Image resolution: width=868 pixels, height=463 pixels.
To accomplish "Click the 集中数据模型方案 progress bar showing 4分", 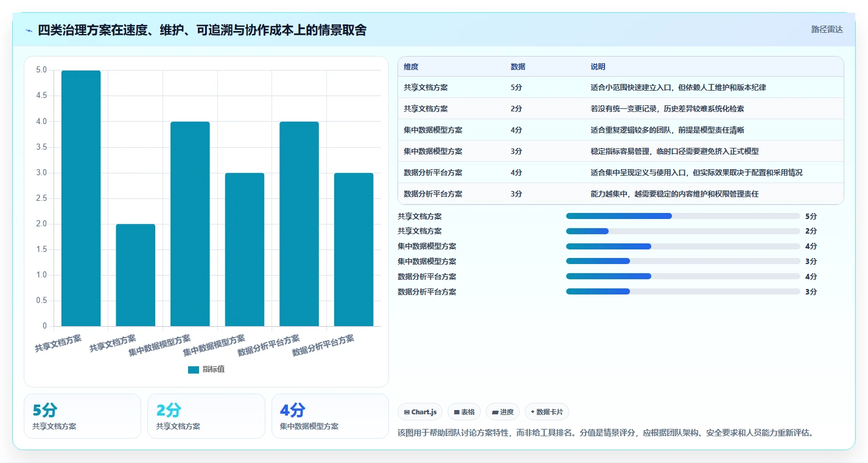I will [x=683, y=246].
